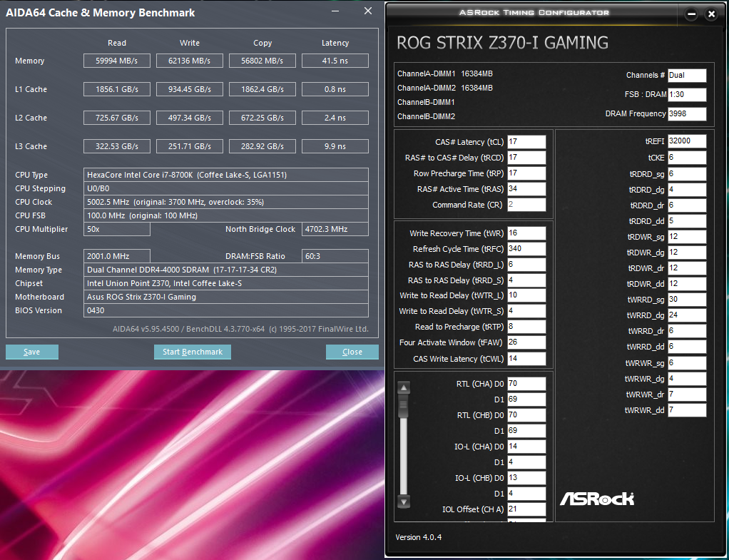Click Command Rate (CR) field
729x560 pixels.
[x=526, y=205]
